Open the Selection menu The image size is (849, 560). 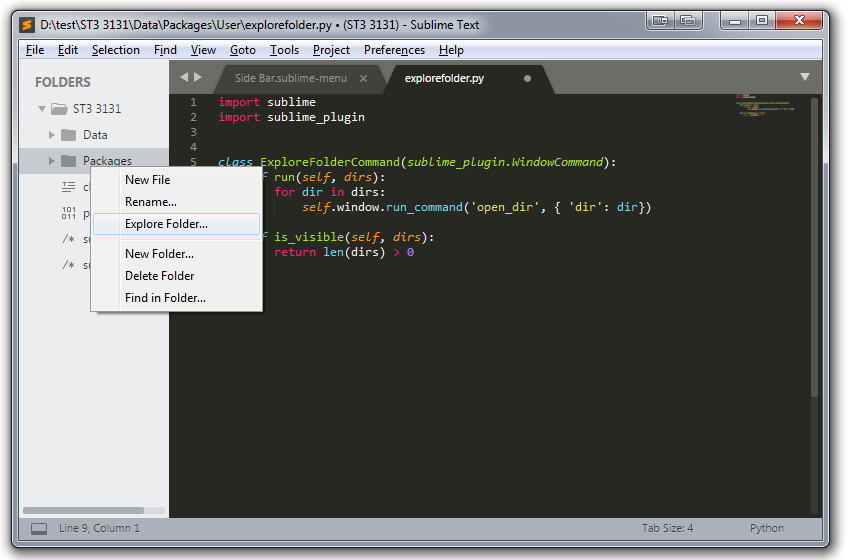[x=115, y=50]
